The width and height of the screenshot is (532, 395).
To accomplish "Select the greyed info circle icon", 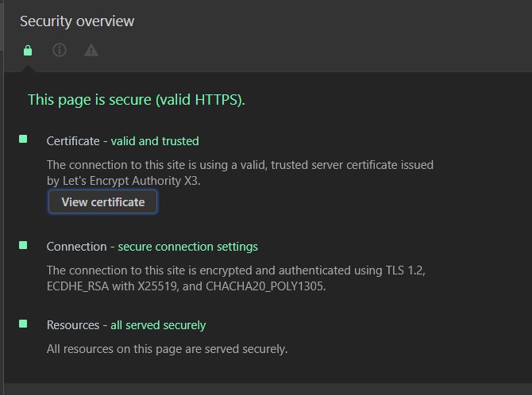I will [60, 50].
